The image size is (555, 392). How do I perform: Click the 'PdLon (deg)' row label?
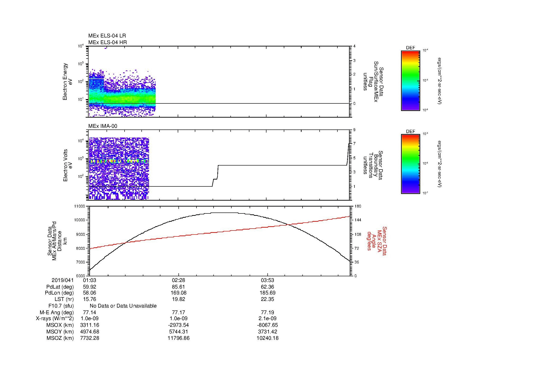click(59, 293)
